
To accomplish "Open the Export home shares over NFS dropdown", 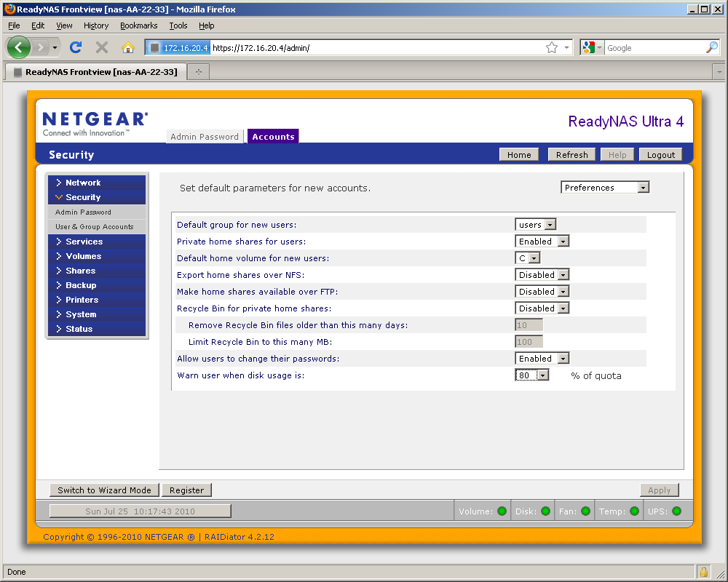I will tap(542, 275).
